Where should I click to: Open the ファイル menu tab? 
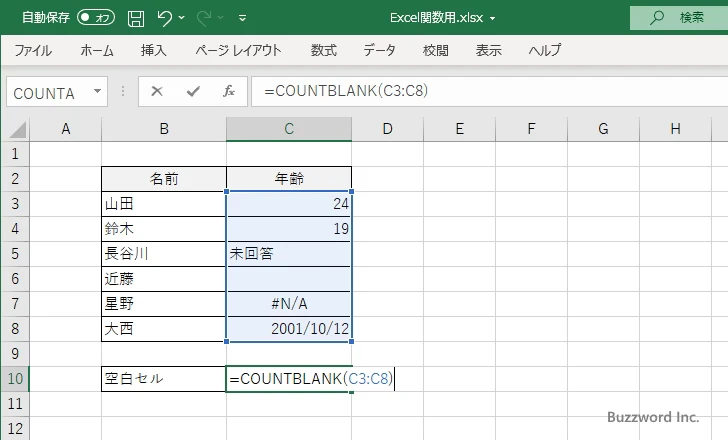33,50
